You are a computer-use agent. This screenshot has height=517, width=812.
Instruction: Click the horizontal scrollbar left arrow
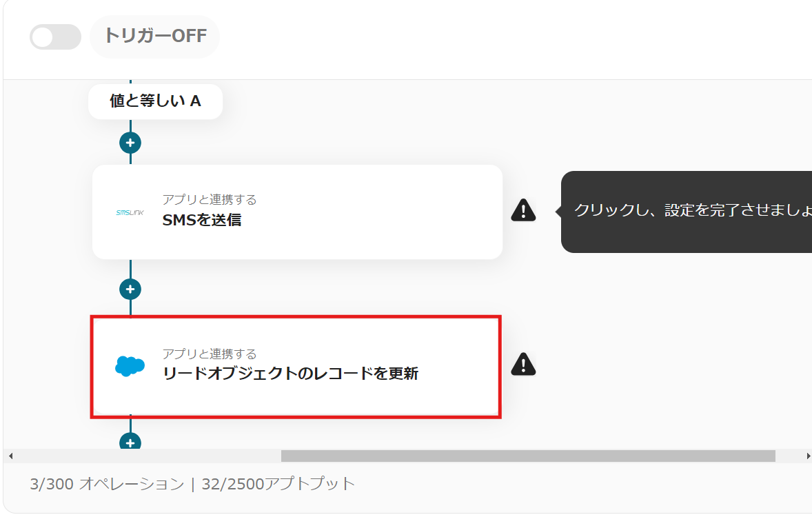(10, 456)
